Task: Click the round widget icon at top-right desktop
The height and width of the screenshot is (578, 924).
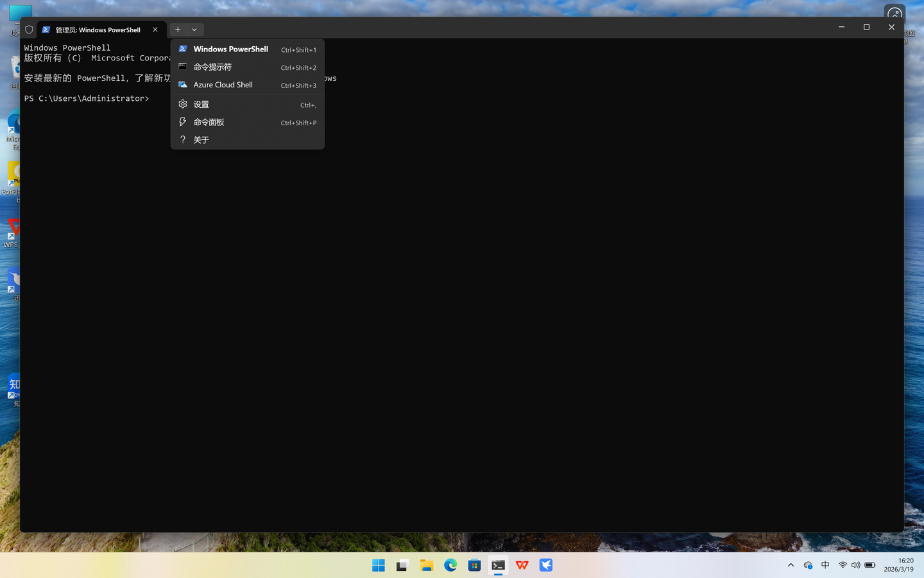Action: (895, 13)
